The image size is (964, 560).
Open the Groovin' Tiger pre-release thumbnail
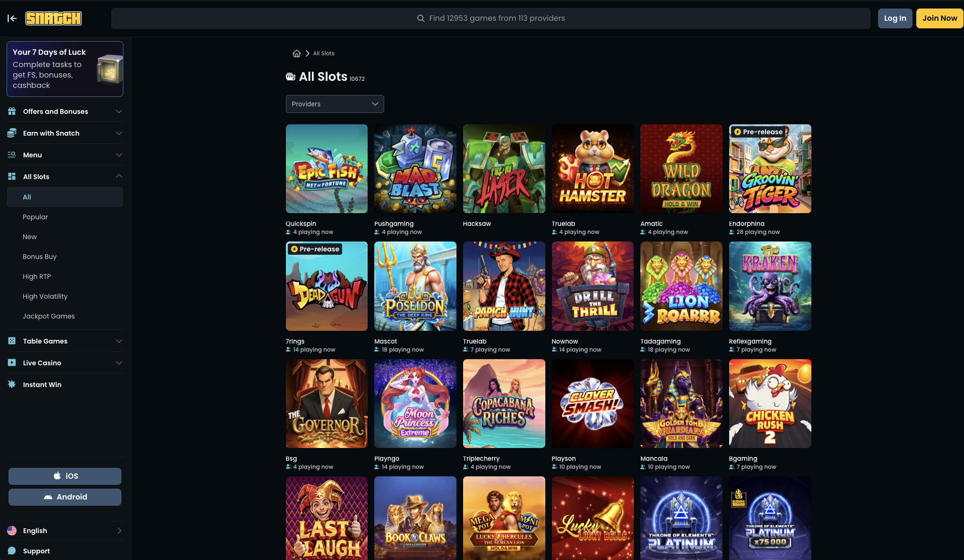click(770, 169)
